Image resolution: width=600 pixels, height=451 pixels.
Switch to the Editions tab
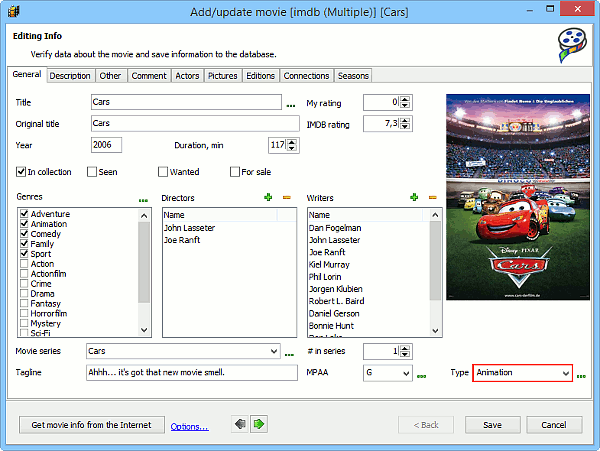point(261,76)
